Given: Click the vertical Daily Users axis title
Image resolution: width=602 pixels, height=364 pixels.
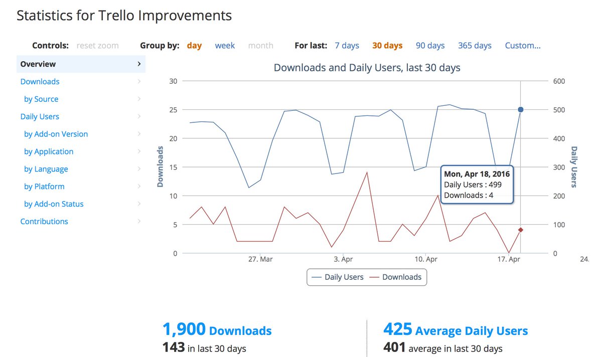Looking at the screenshot, I should pyautogui.click(x=574, y=167).
